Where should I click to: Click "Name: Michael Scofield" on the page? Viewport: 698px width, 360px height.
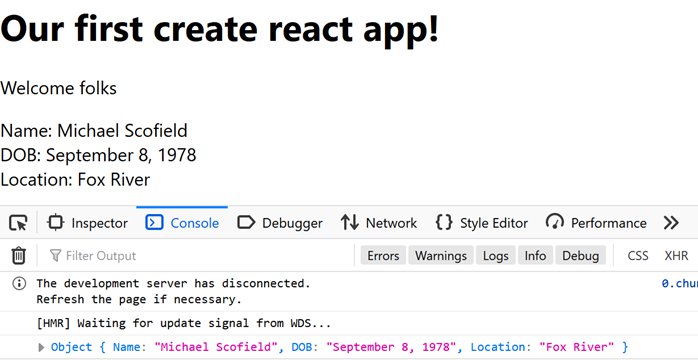pos(93,131)
